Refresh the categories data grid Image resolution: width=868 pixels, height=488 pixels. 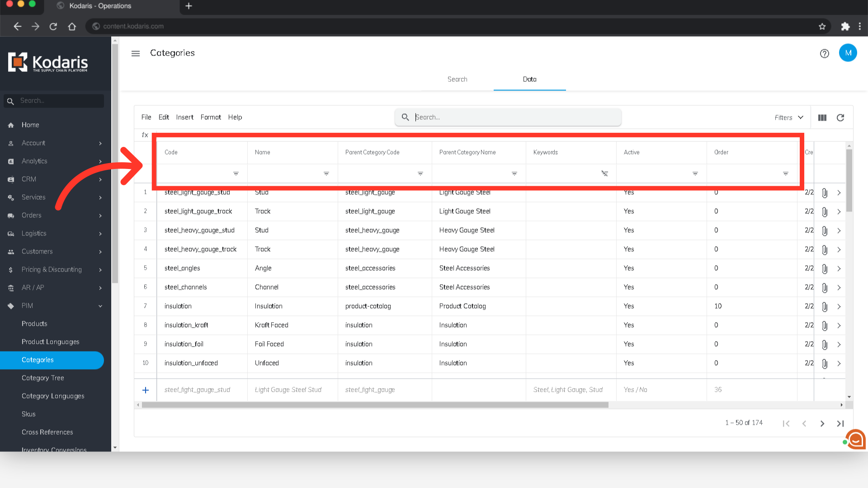(x=840, y=117)
